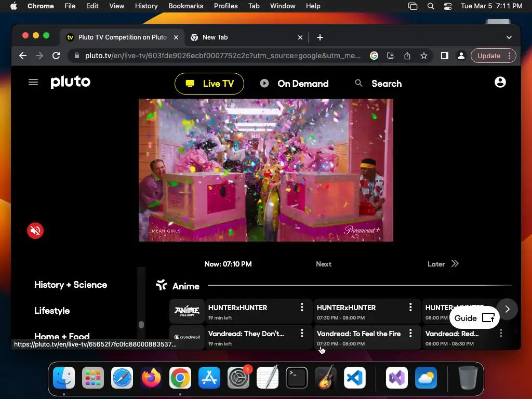Launch Firefox from the Dock
The height and width of the screenshot is (399, 532).
(x=151, y=378)
